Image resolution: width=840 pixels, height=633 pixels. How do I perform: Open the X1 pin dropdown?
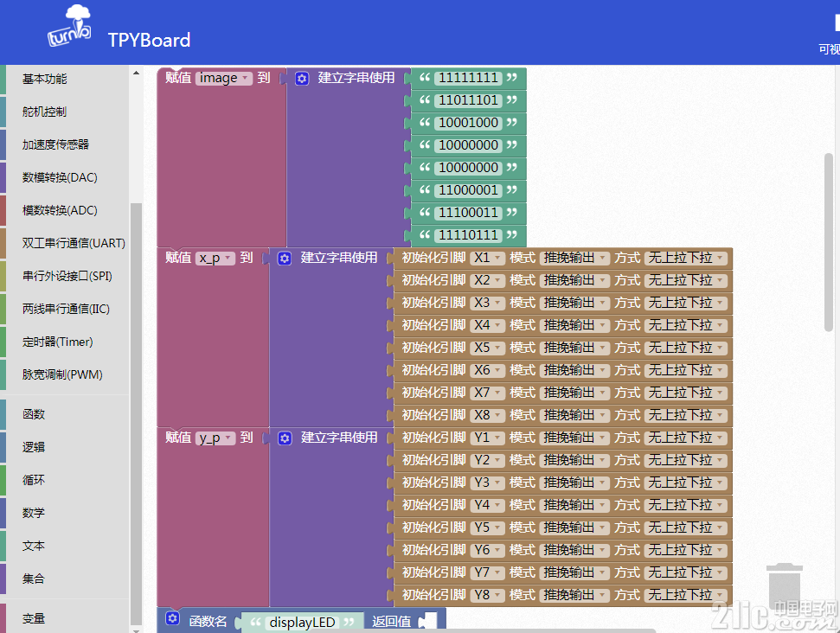pyautogui.click(x=488, y=258)
